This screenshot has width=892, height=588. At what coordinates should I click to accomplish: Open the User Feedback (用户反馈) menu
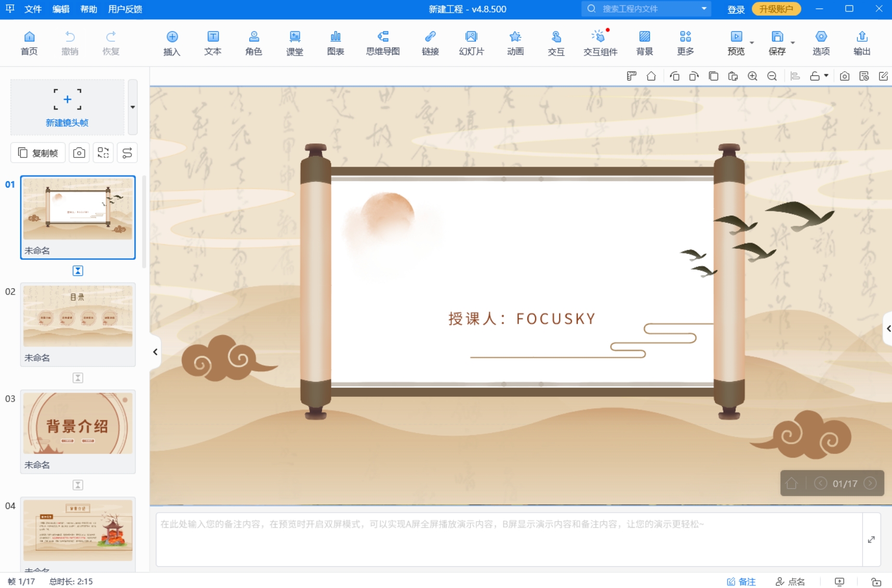[x=125, y=9]
